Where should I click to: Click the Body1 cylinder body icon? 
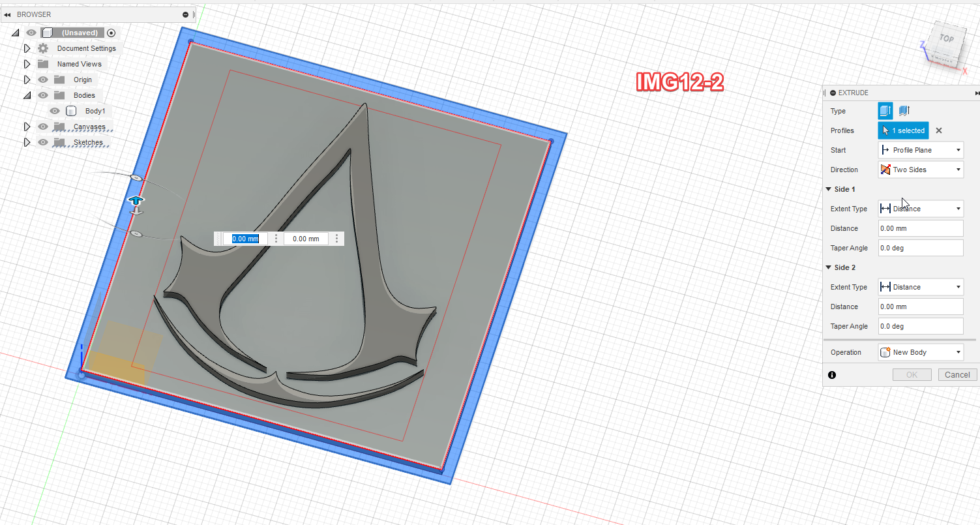click(x=71, y=111)
